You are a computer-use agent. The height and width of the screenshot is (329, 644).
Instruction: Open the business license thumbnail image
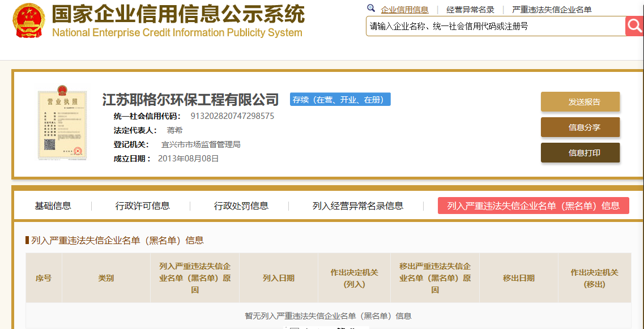tap(62, 122)
